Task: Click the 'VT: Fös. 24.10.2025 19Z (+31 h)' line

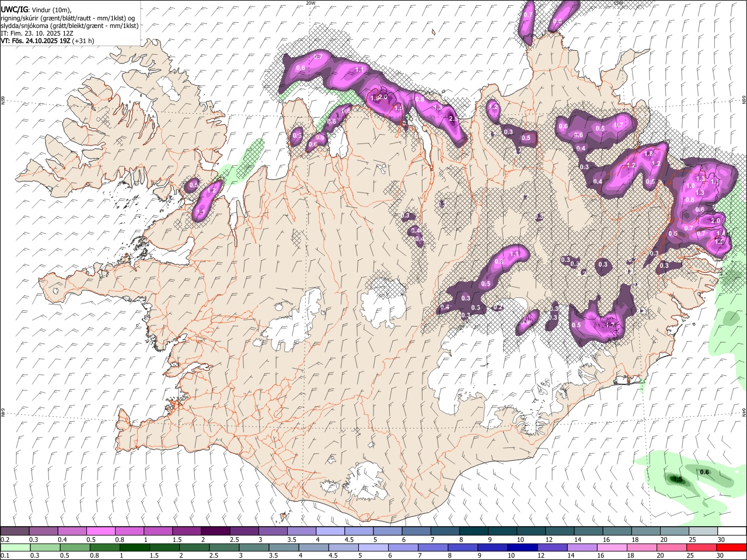Action: click(47, 41)
